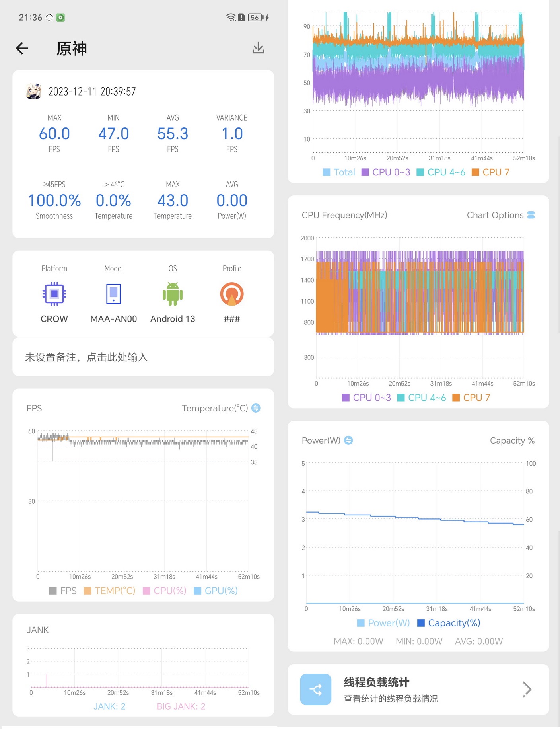Toggle CPU 4~6 in the CPU usage legend
This screenshot has height=729, width=560.
tap(441, 172)
